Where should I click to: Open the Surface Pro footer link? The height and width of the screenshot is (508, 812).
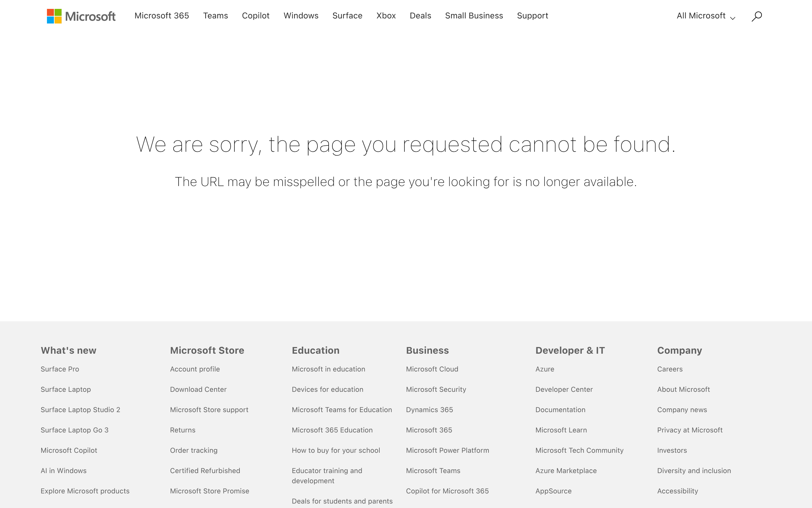pyautogui.click(x=60, y=369)
